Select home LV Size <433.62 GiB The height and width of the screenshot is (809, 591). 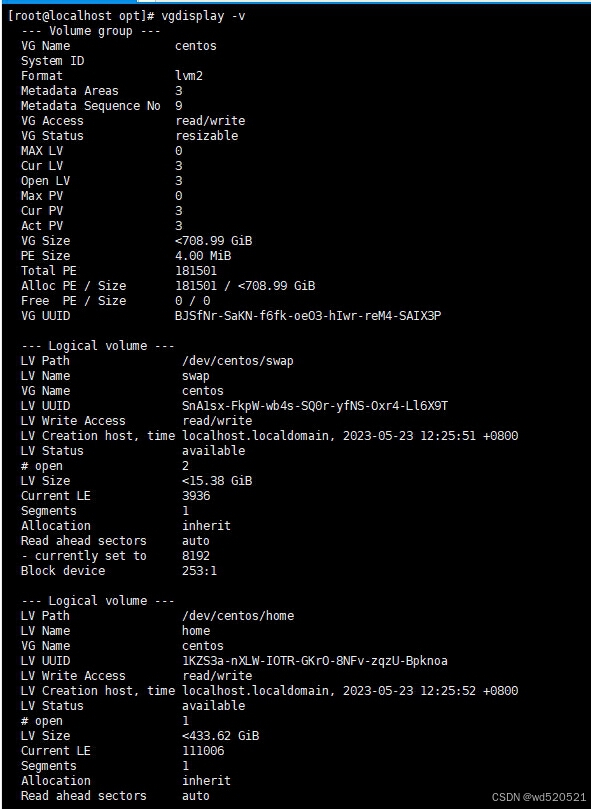pos(221,736)
